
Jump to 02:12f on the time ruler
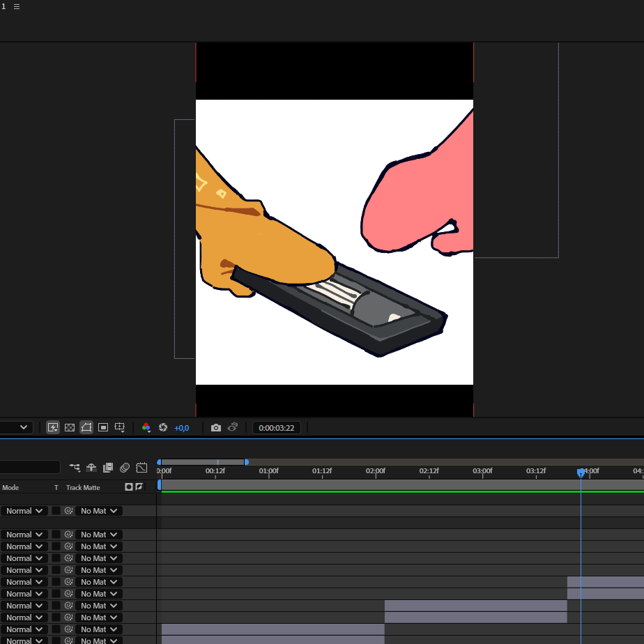pyautogui.click(x=429, y=470)
